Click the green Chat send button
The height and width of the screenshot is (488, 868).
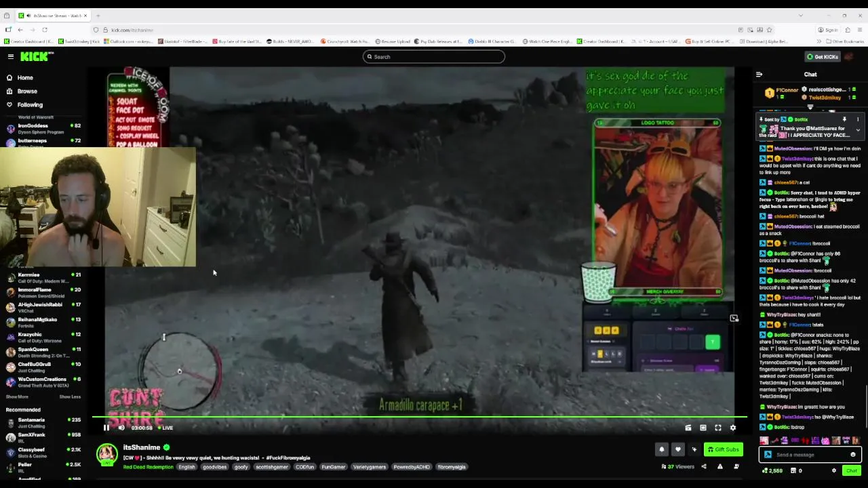[852, 470]
